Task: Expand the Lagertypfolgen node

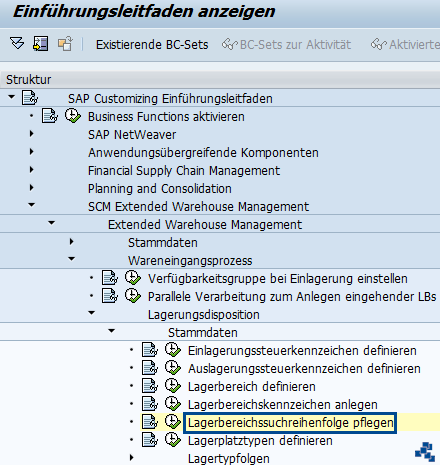Action: point(131,458)
